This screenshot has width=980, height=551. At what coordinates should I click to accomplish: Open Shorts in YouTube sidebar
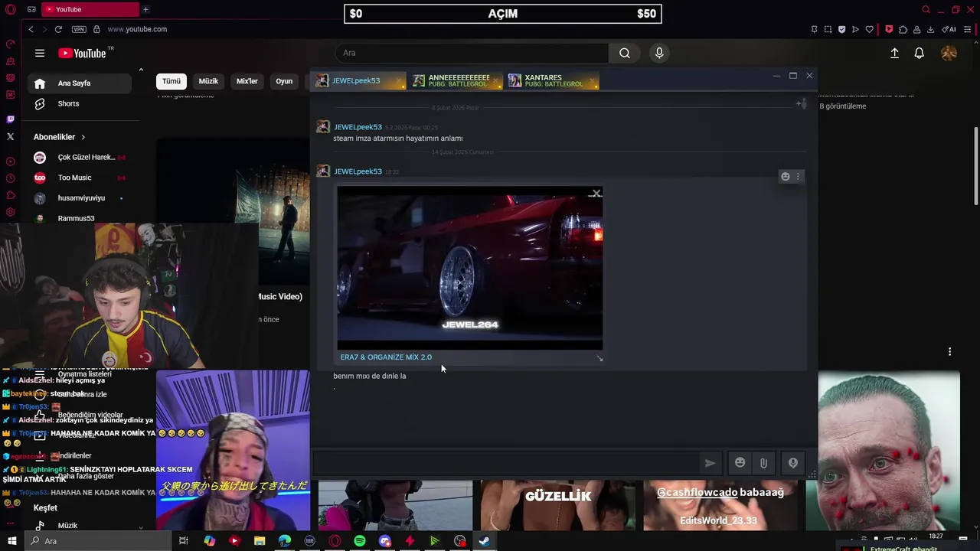(x=80, y=103)
